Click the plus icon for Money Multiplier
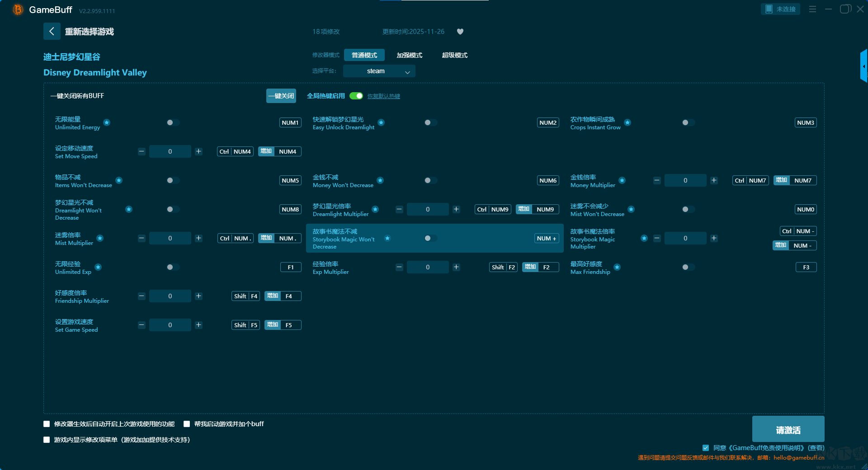This screenshot has width=868, height=470. [714, 180]
